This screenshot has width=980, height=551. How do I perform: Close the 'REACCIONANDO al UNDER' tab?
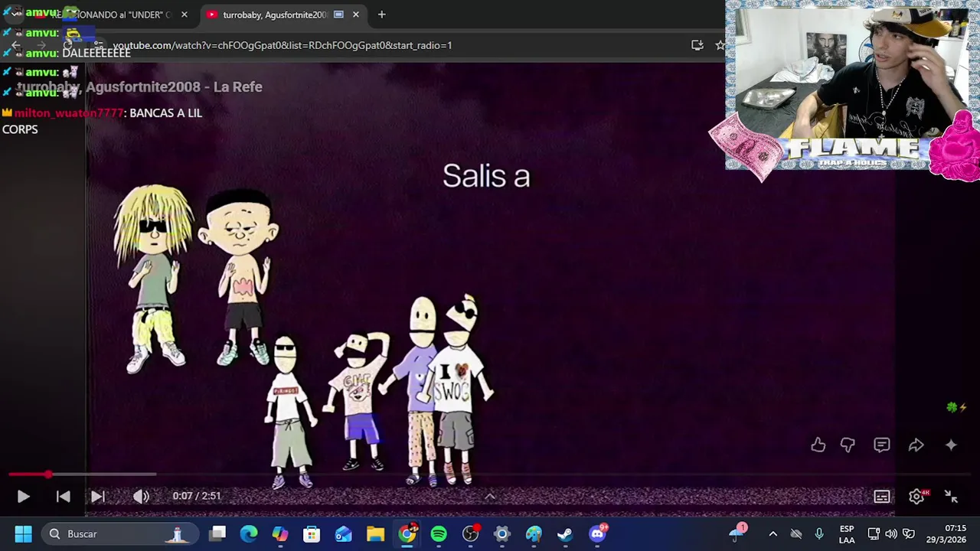tap(184, 15)
